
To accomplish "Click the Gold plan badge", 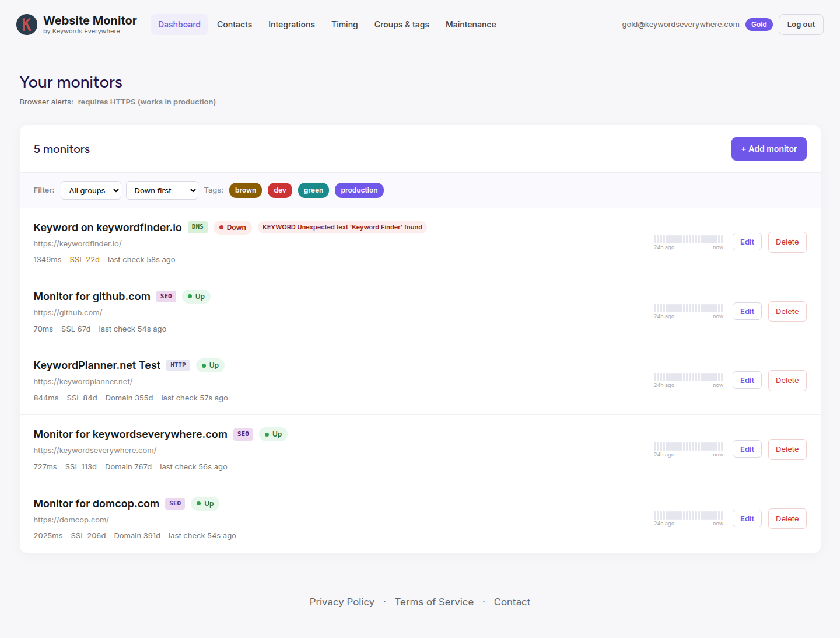I will click(x=759, y=25).
